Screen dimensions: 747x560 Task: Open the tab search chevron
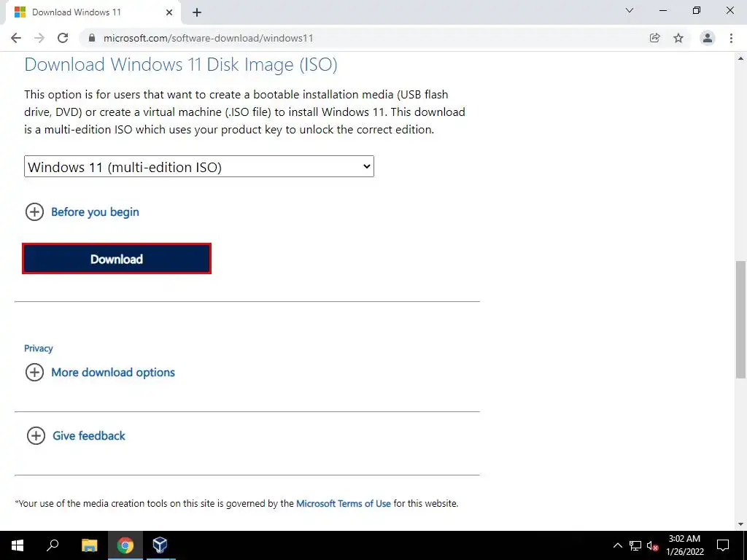point(630,10)
